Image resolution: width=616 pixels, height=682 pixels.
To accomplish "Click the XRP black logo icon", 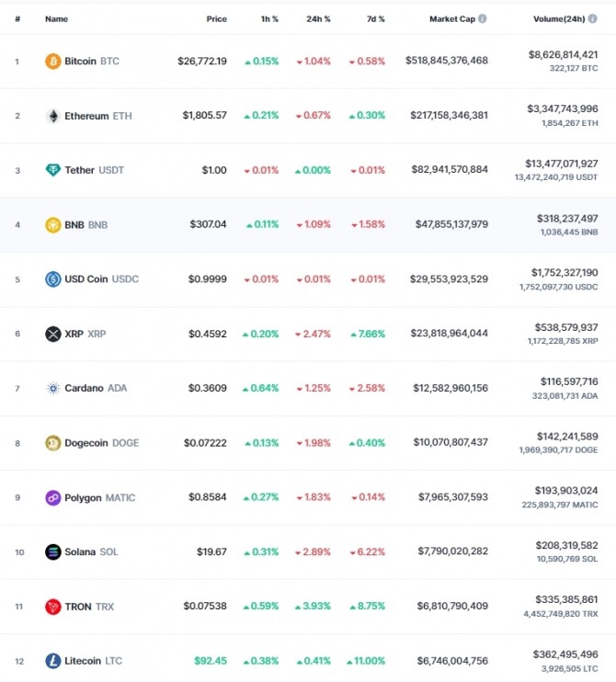I will (x=53, y=334).
